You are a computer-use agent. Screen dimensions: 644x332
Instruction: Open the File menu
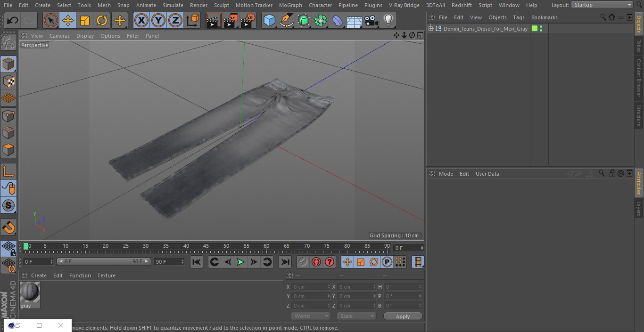8,5
